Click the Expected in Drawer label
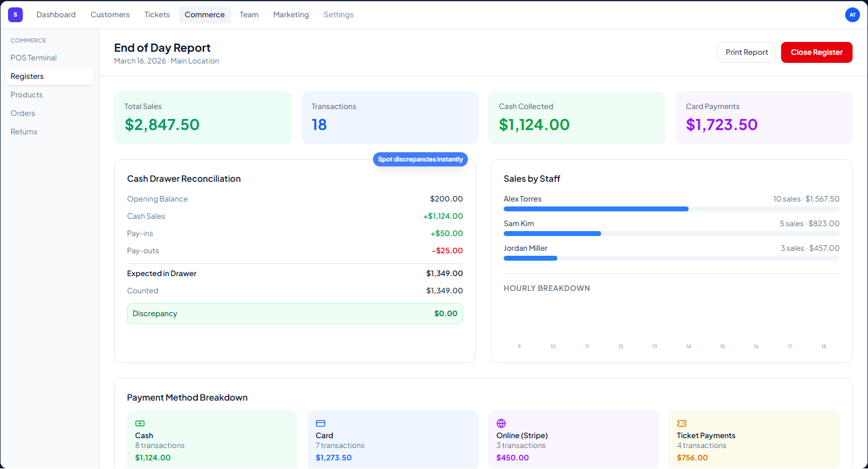The height and width of the screenshot is (469, 868). tap(162, 274)
